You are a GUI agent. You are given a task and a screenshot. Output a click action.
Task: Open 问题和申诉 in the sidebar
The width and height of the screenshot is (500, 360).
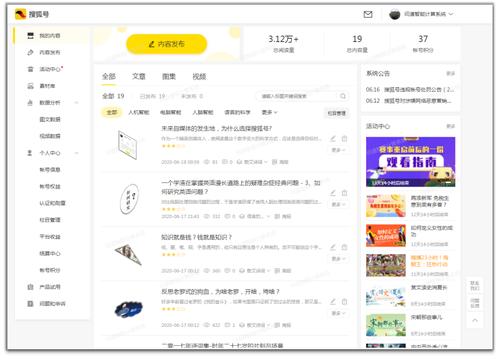point(52,303)
